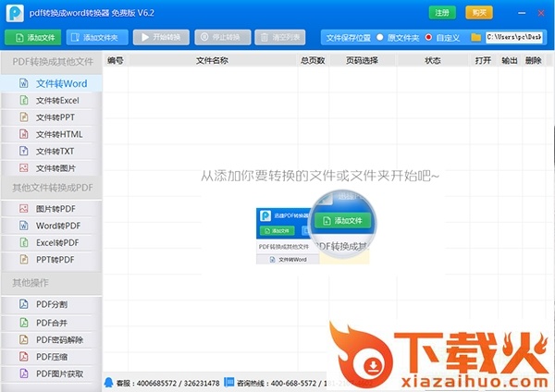This screenshot has width=555, height=392.
Task: Click the 打开 column header
Action: (x=483, y=61)
